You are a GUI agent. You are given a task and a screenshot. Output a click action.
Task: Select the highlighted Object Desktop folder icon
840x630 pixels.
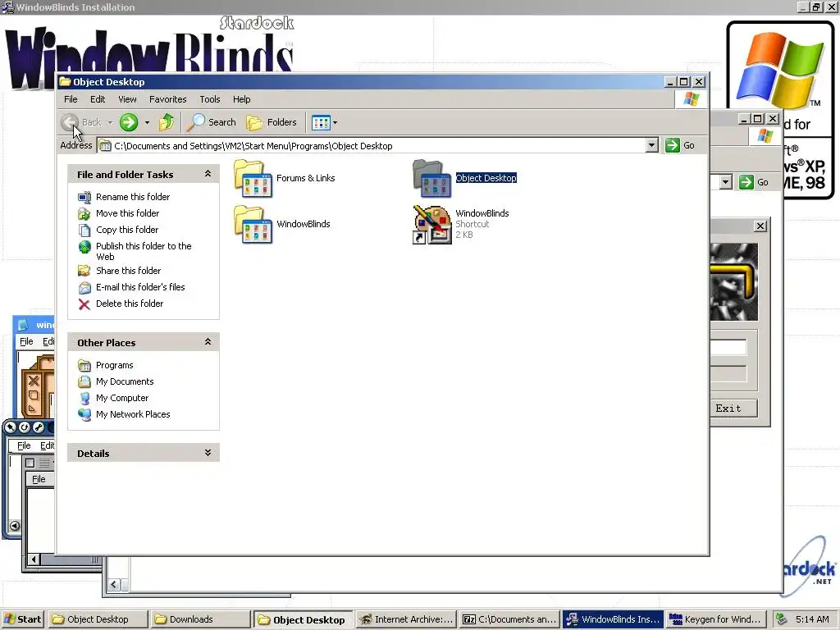coord(431,178)
